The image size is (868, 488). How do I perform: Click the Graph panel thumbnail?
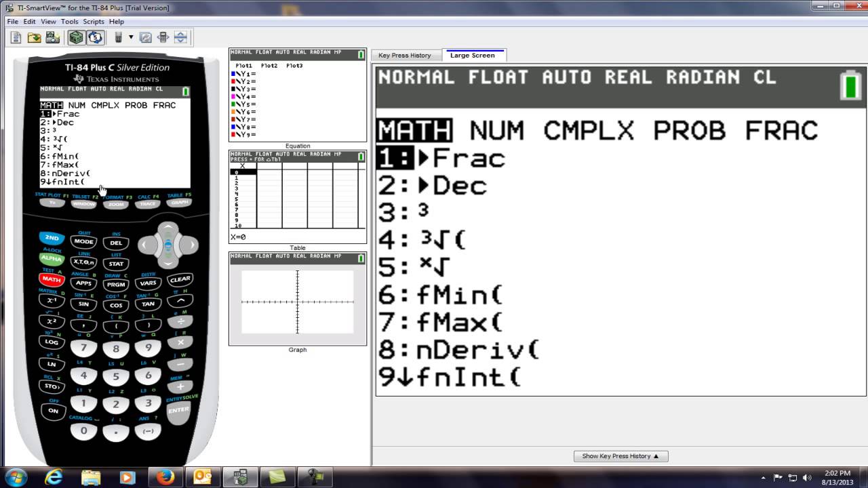tap(298, 299)
